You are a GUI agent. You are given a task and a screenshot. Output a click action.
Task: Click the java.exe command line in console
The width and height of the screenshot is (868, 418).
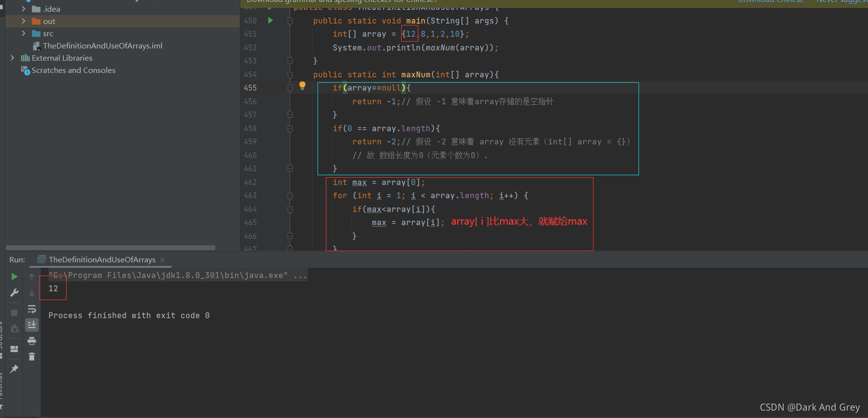tap(178, 276)
